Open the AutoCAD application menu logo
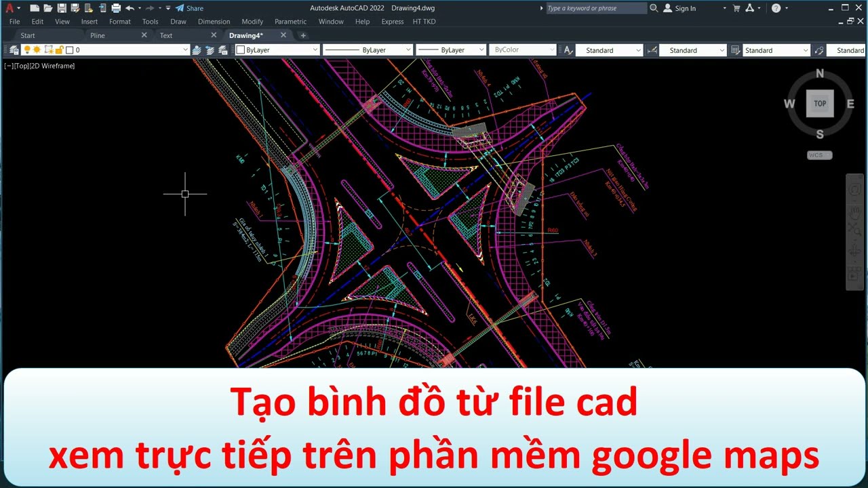This screenshot has height=488, width=868. point(9,8)
